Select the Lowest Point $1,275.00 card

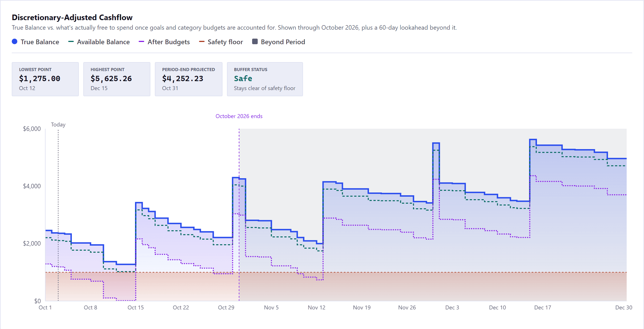tap(45, 79)
